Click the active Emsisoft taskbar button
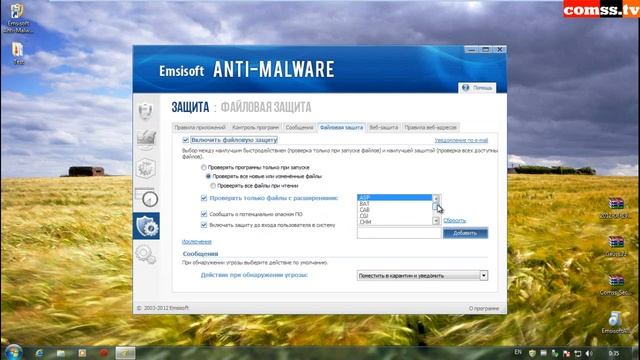Image resolution: width=640 pixels, height=360 pixels. 125,353
